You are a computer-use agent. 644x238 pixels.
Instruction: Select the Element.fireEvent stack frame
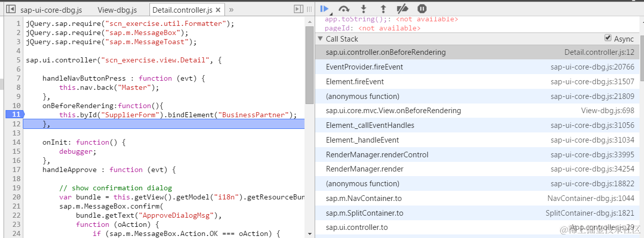[477, 82]
